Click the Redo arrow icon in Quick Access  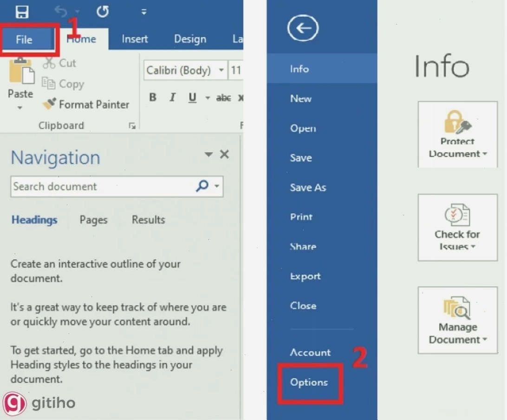tap(103, 12)
